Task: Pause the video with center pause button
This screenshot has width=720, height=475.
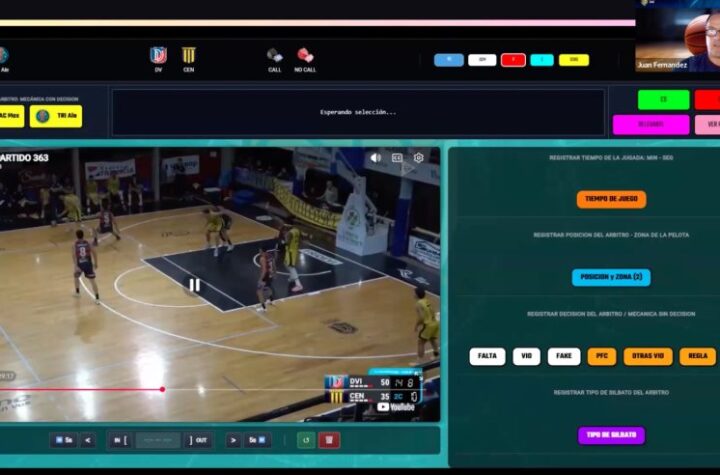Action: [x=195, y=285]
